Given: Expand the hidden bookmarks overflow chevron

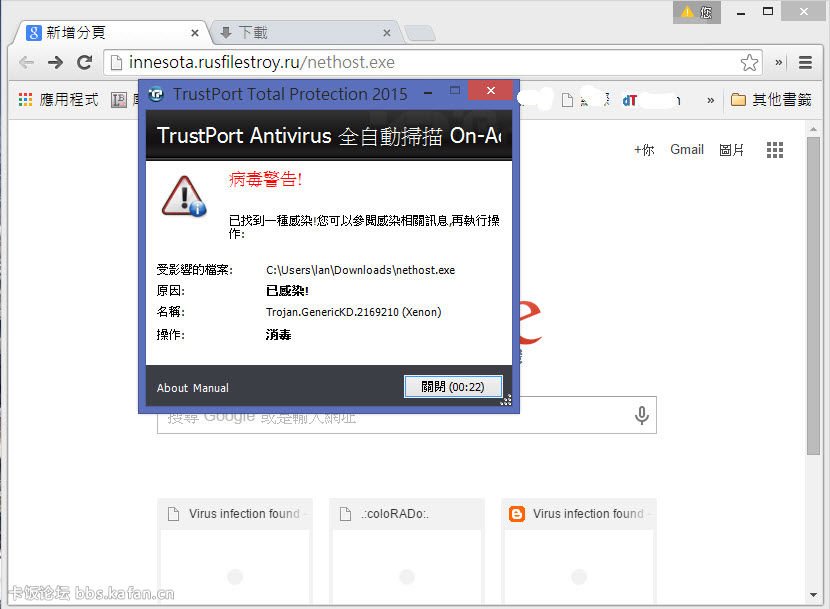Looking at the screenshot, I should (x=710, y=100).
